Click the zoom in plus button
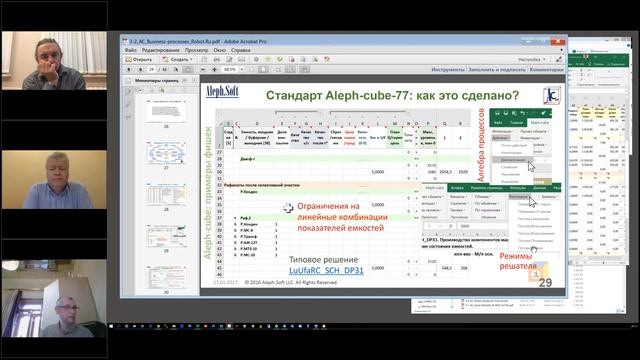The height and width of the screenshot is (360, 640). pyautogui.click(x=214, y=70)
